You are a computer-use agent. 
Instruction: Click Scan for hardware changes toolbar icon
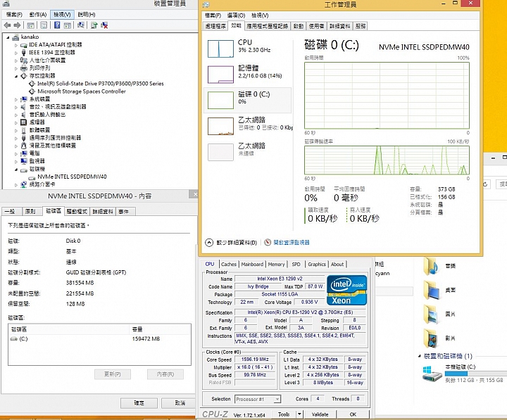point(80,25)
